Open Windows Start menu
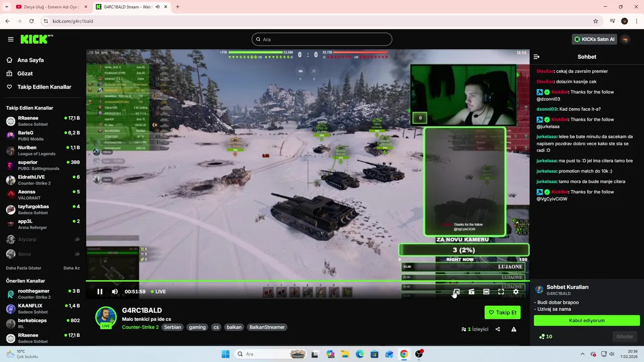Screen dimensions: 644x362 tap(225, 354)
